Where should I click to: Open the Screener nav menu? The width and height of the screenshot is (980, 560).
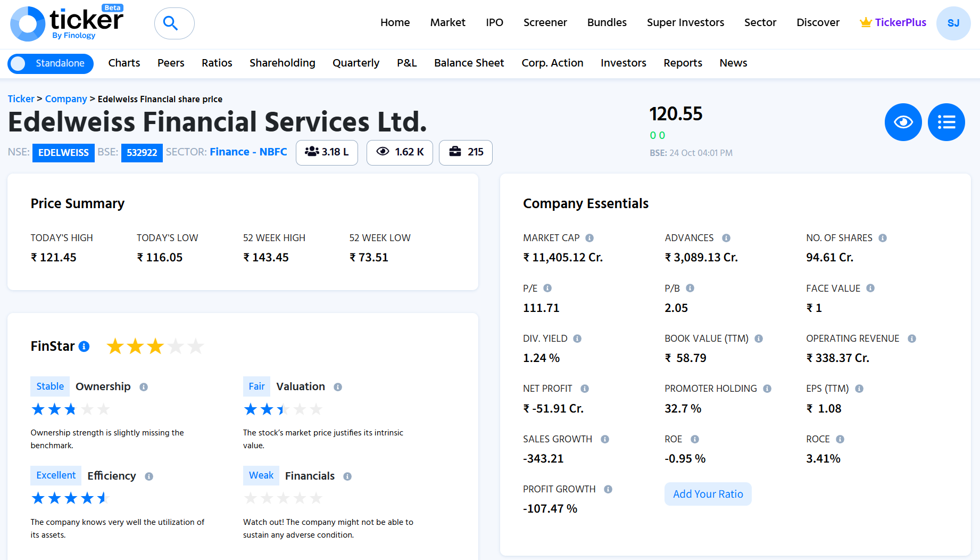pos(545,22)
